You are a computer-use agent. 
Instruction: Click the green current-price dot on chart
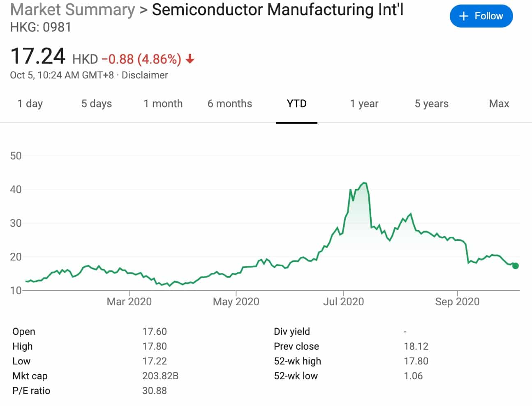tap(516, 266)
